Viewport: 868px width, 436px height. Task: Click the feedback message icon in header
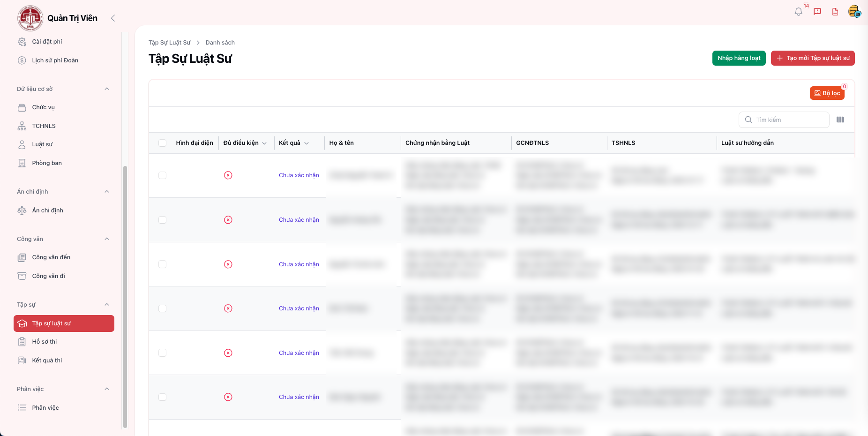(817, 12)
